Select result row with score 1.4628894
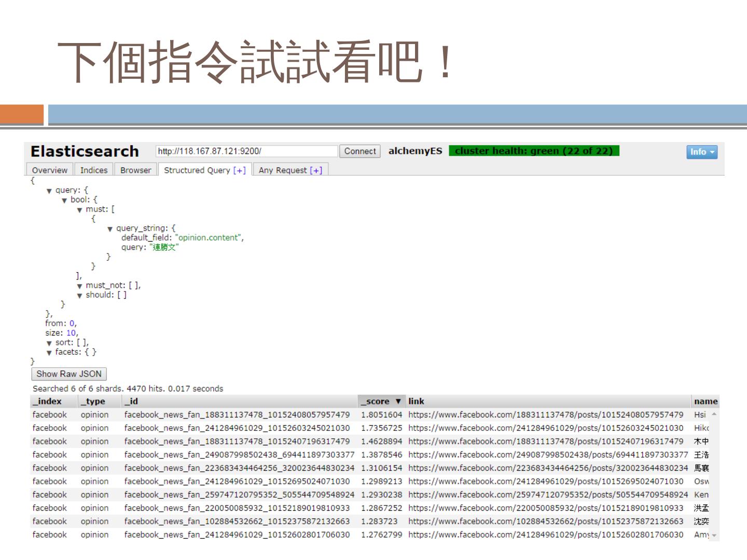 point(370,441)
